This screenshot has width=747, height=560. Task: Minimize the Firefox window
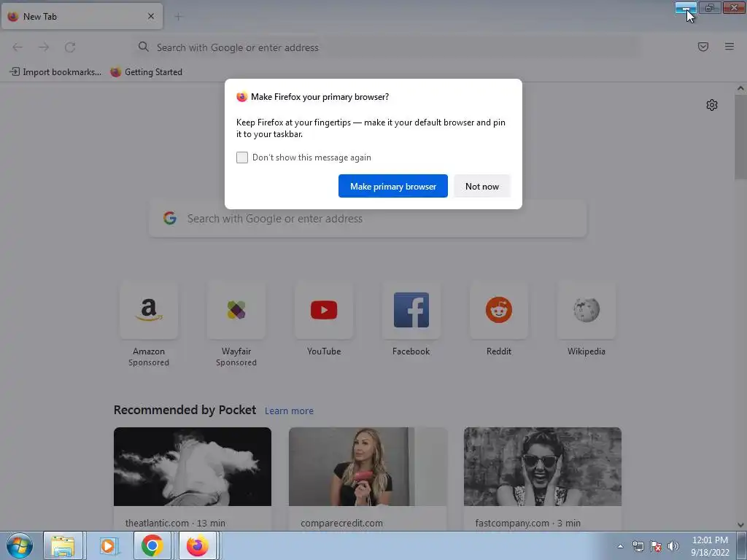pyautogui.click(x=686, y=7)
